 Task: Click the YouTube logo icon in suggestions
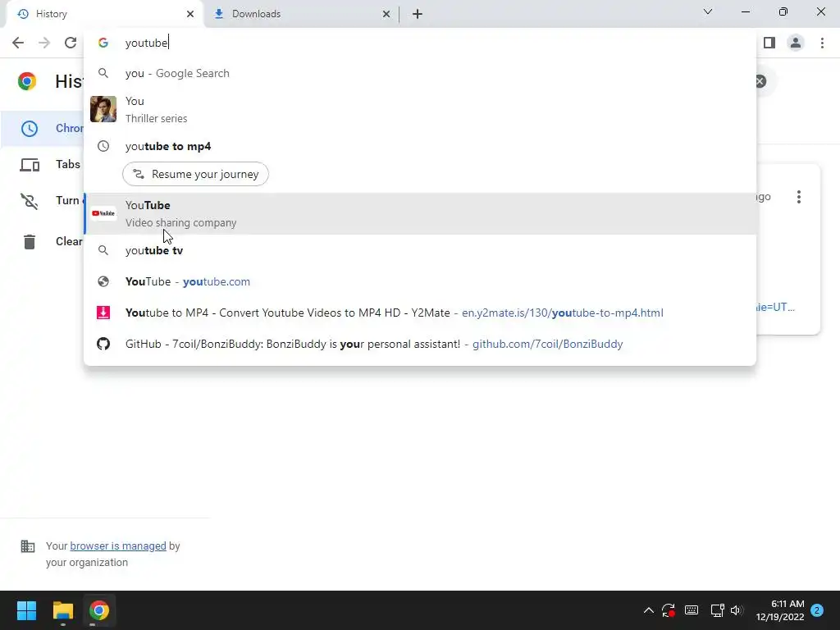tap(103, 213)
